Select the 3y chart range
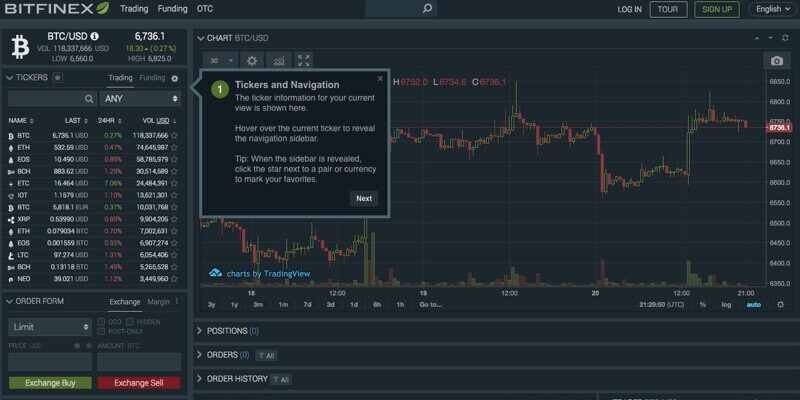The image size is (800, 400). (211, 305)
